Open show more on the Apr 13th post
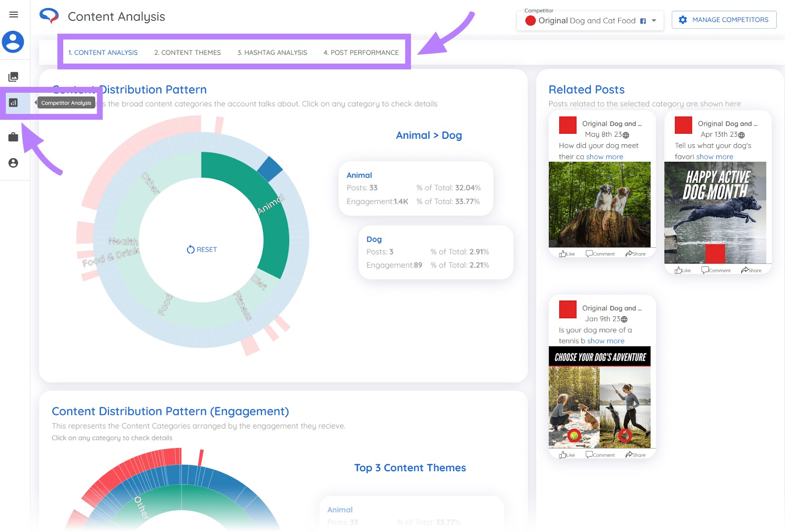This screenshot has height=532, width=785. click(715, 156)
